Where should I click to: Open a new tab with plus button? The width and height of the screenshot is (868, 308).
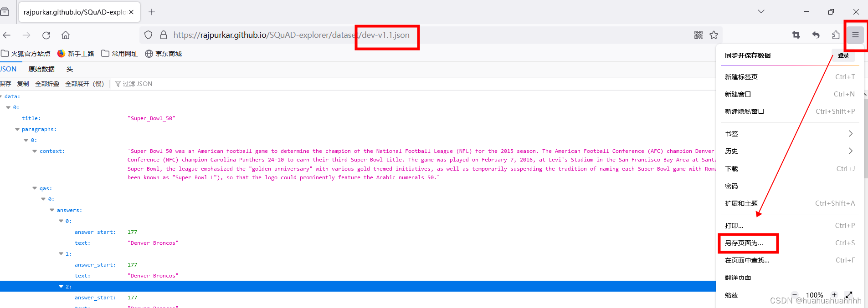pos(152,12)
